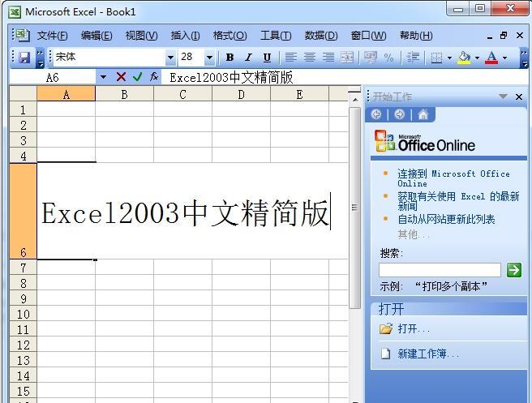
Task: Open 连接到 Microsoft Office Online link
Action: [x=453, y=178]
